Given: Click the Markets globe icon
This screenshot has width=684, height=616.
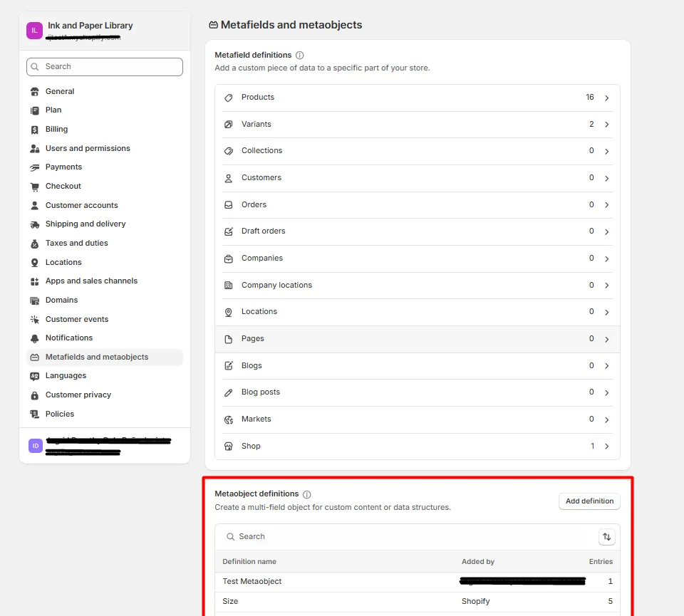Looking at the screenshot, I should 229,419.
